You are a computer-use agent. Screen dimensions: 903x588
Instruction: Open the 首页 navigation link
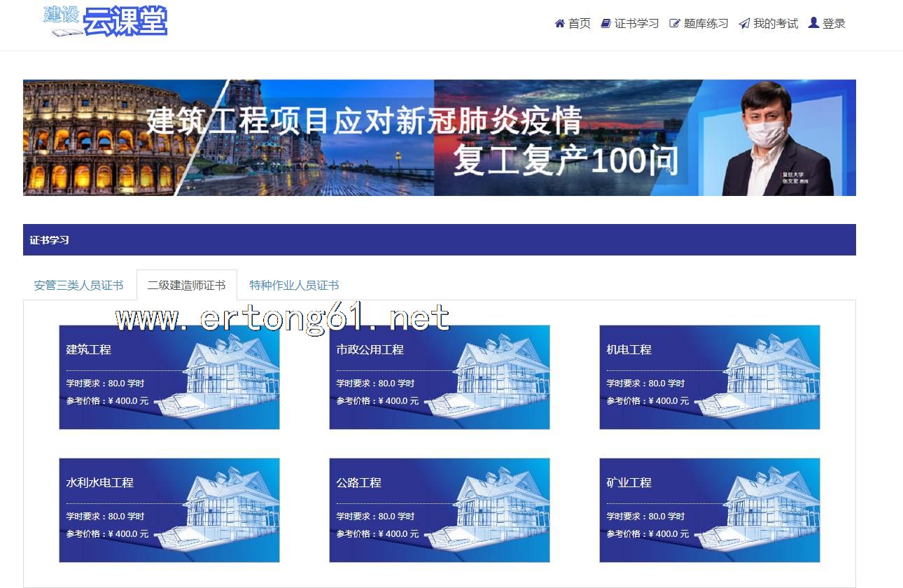579,24
